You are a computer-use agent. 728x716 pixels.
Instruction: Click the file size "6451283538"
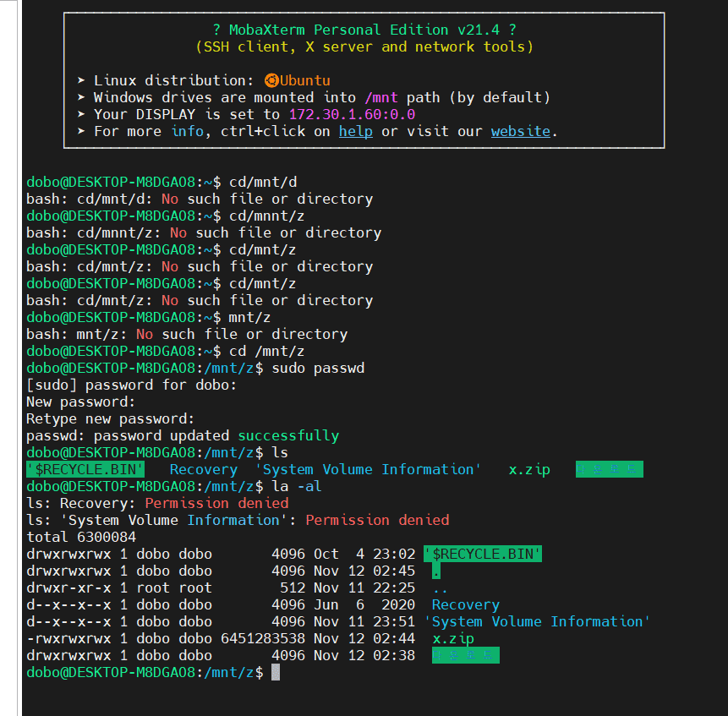(x=263, y=639)
